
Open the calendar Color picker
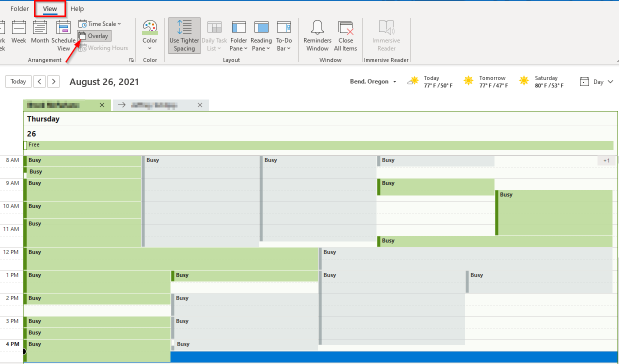coord(150,36)
